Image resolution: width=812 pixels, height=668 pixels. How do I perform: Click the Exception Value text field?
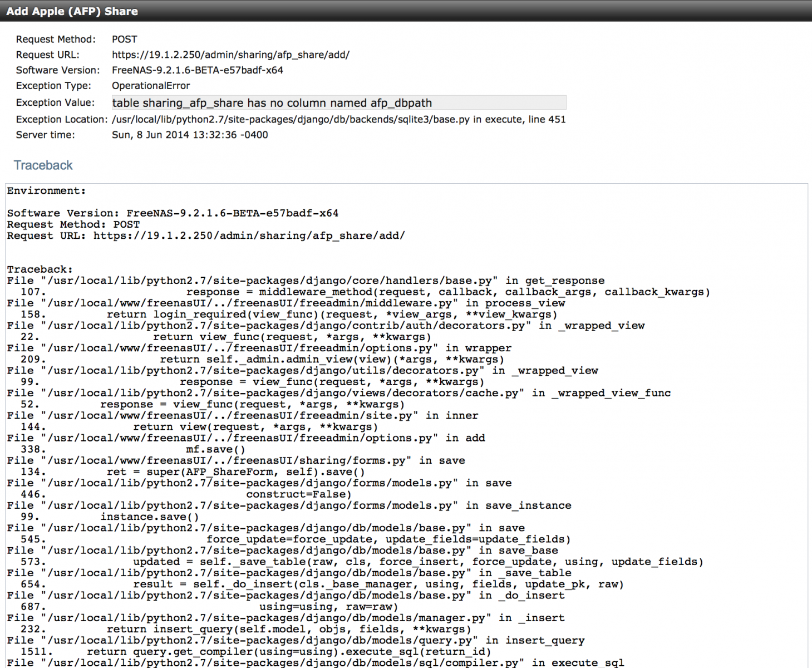point(338,102)
